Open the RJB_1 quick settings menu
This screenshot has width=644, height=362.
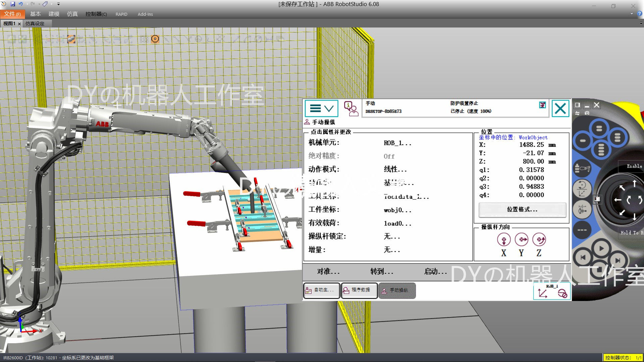(552, 291)
